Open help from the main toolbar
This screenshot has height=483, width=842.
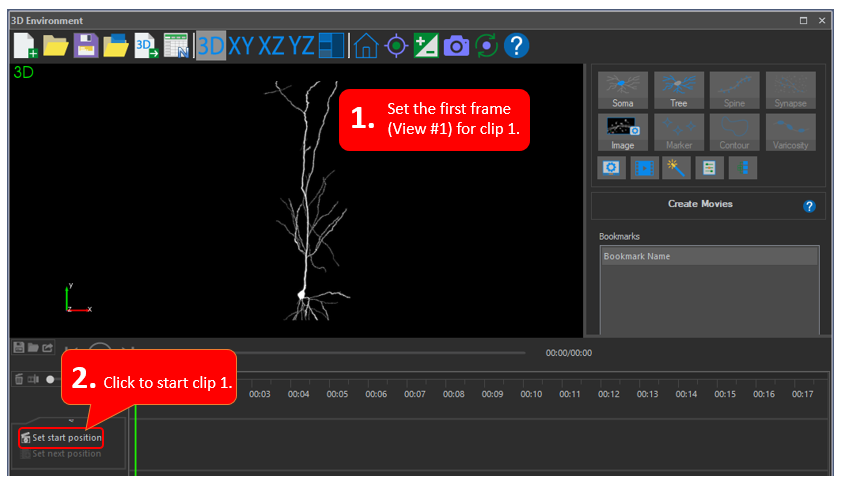click(516, 45)
